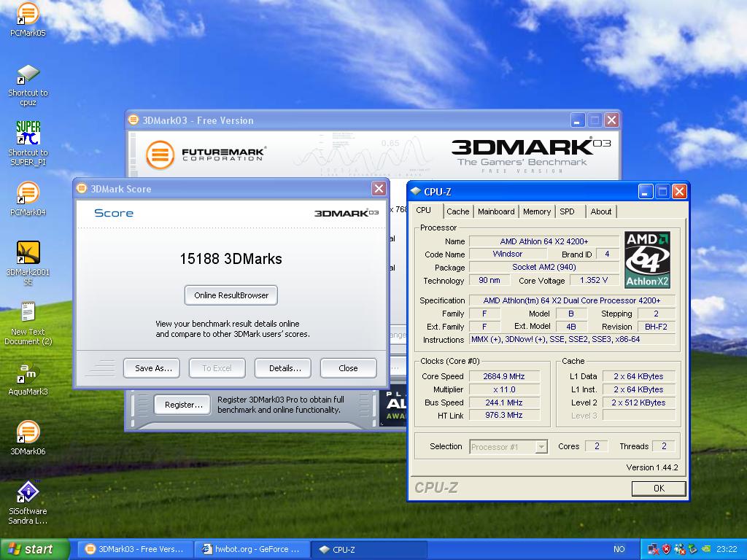Click the Code Name Windsor field
Image resolution: width=747 pixels, height=560 pixels.
(x=508, y=254)
